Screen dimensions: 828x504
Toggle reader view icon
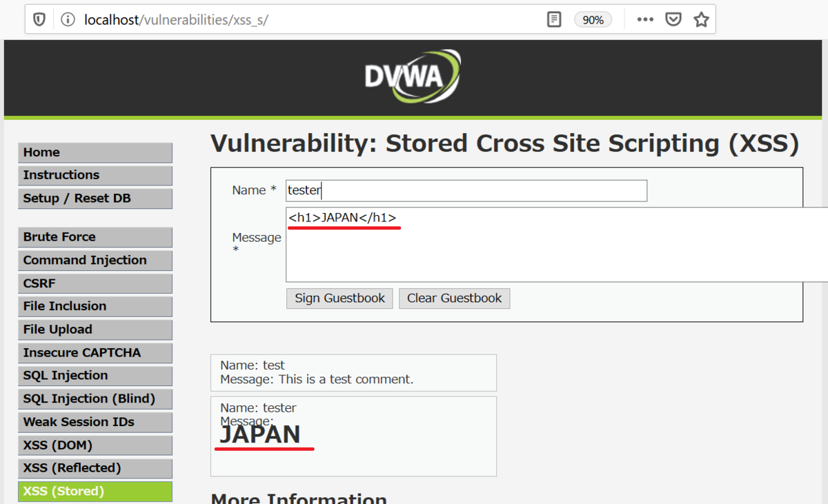point(554,20)
